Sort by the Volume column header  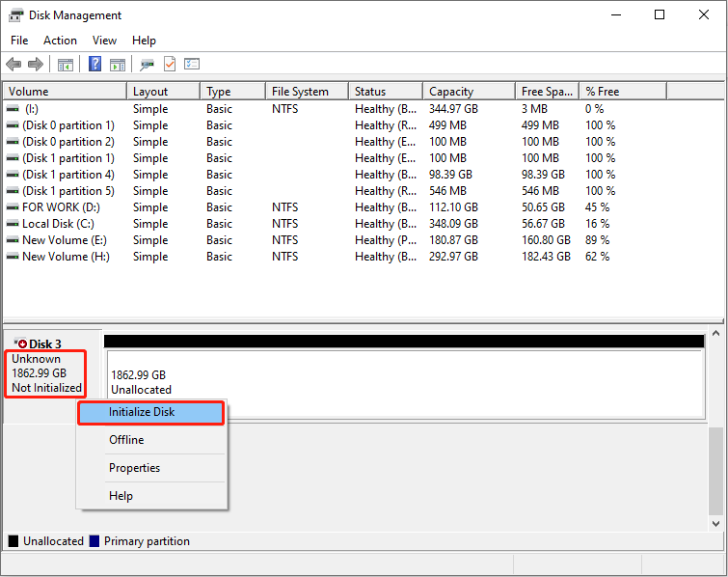65,92
